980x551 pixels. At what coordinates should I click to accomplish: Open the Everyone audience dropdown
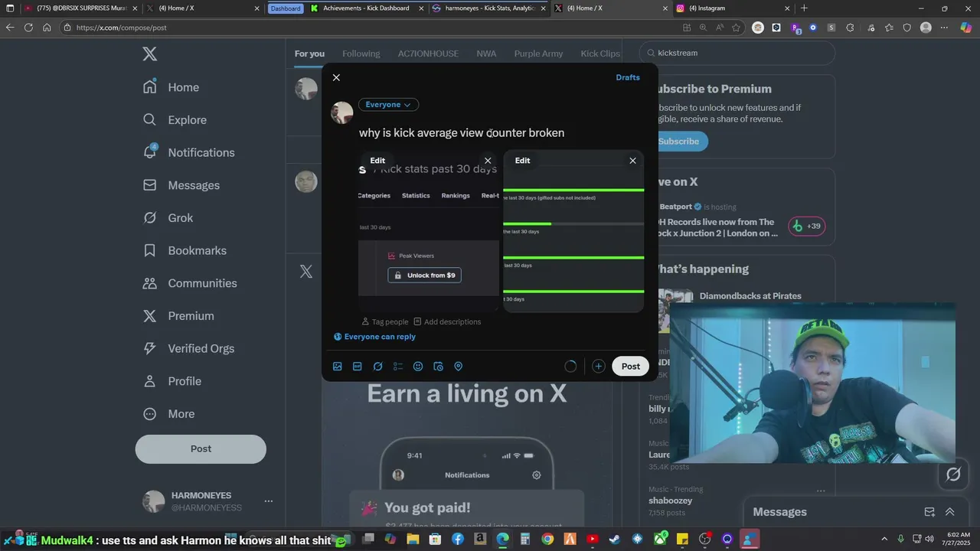point(388,105)
